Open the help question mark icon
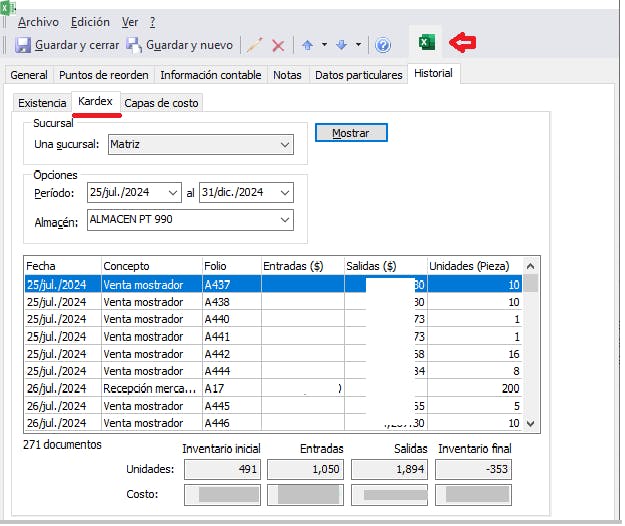 coord(382,45)
